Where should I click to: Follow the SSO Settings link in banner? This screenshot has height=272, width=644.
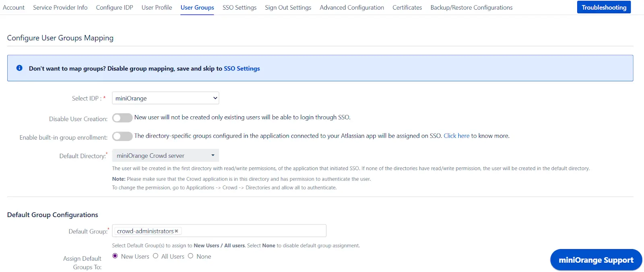(242, 68)
